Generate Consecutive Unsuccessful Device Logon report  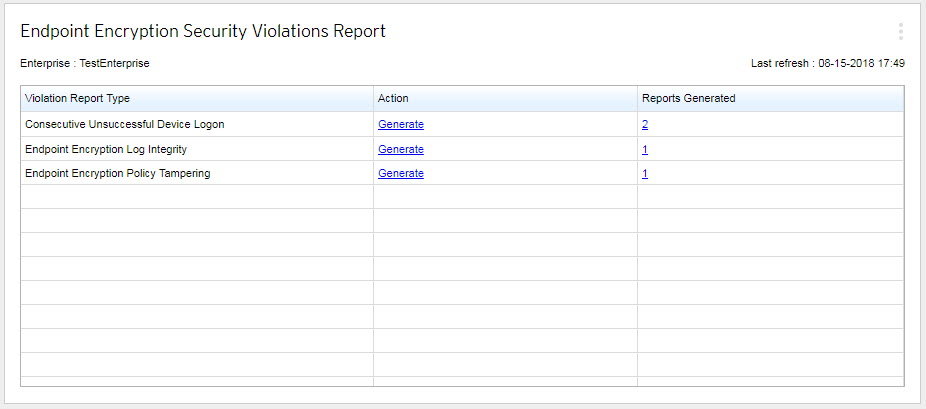(400, 124)
